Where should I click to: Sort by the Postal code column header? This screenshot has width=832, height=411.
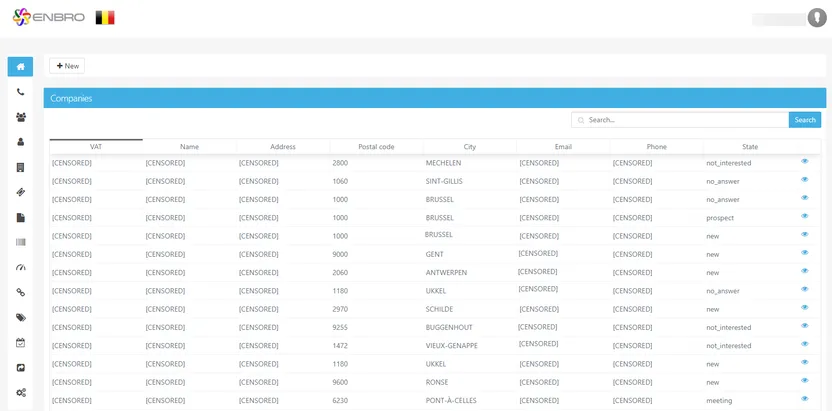[x=376, y=147]
